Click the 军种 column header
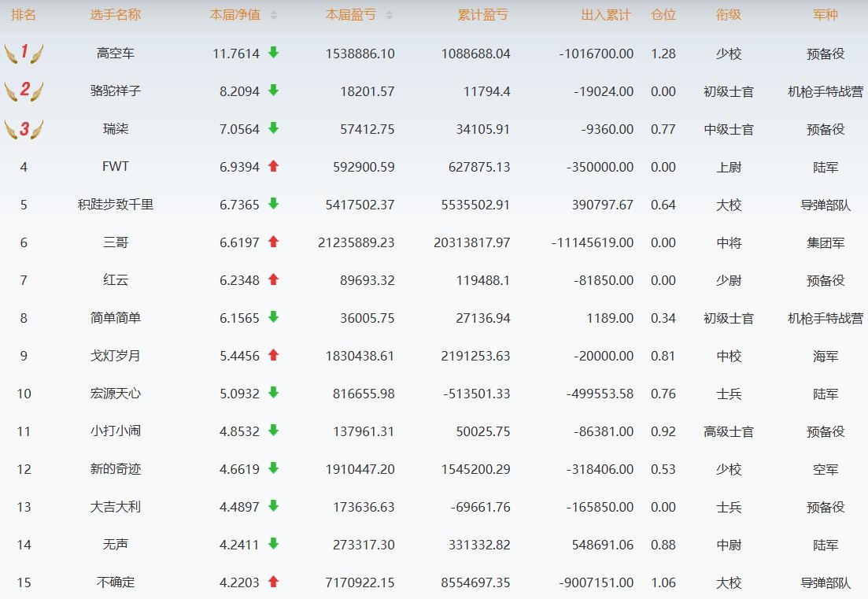868x599 pixels. coord(825,16)
